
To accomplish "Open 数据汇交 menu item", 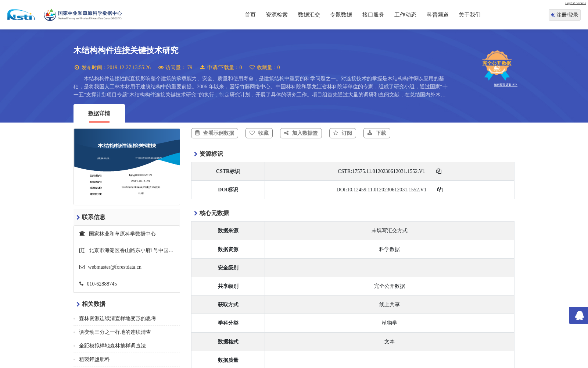I will coord(309,15).
